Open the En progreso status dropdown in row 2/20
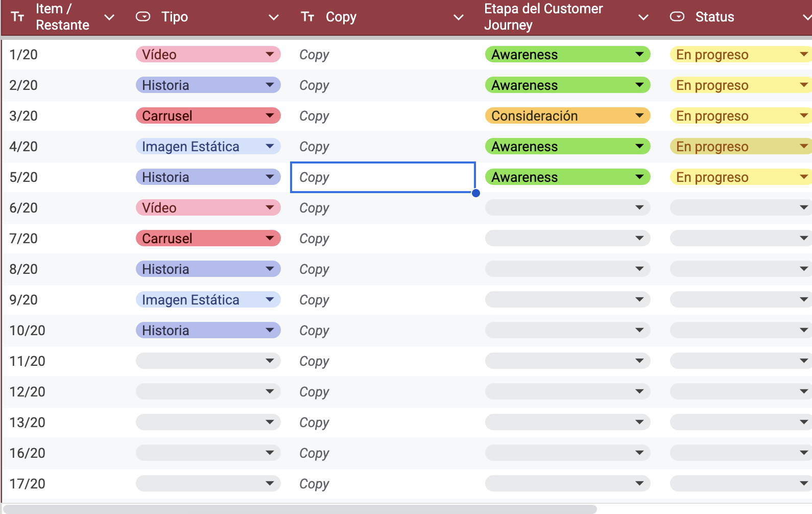812x514 pixels. [x=741, y=85]
